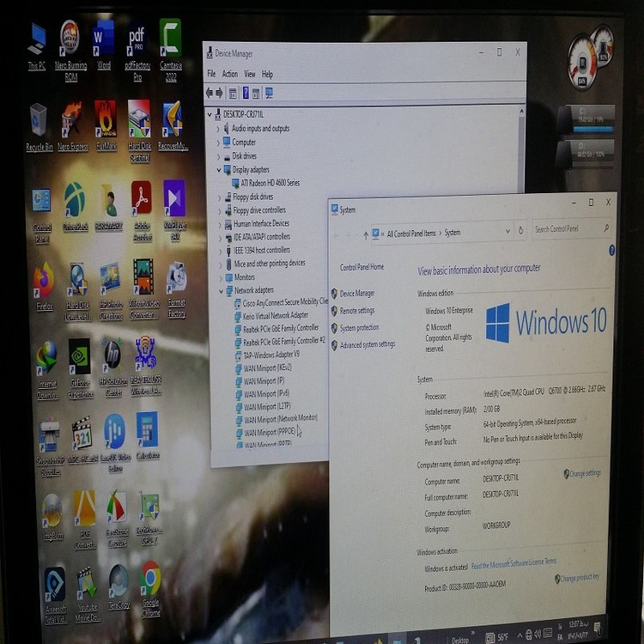Viewport: 644px width, 644px height.
Task: Expand the Audio inputs and outputs node
Action: pos(218,129)
